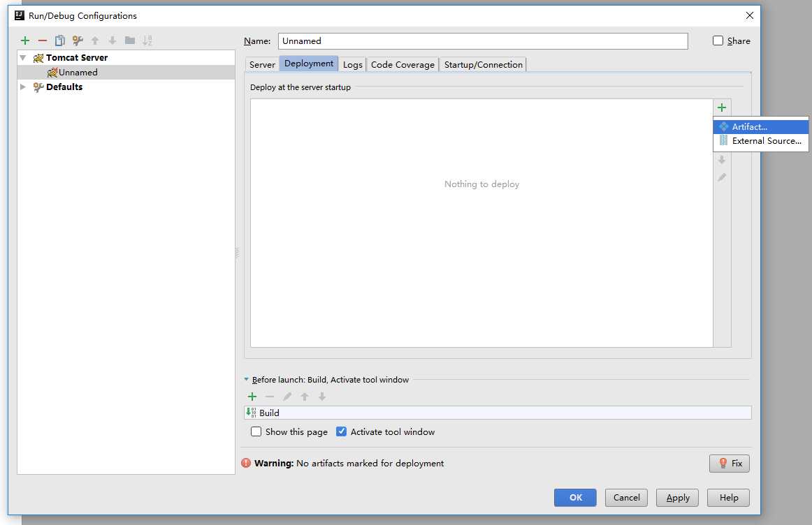Select Build task in before launch list
The width and height of the screenshot is (812, 525).
tap(498, 413)
